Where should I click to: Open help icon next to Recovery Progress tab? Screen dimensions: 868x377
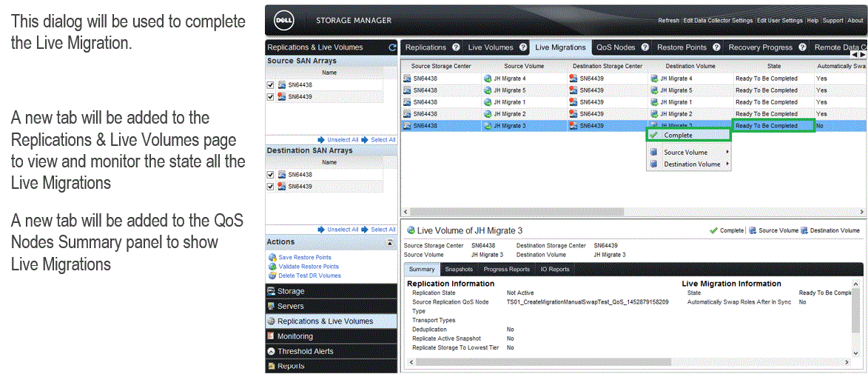click(803, 47)
